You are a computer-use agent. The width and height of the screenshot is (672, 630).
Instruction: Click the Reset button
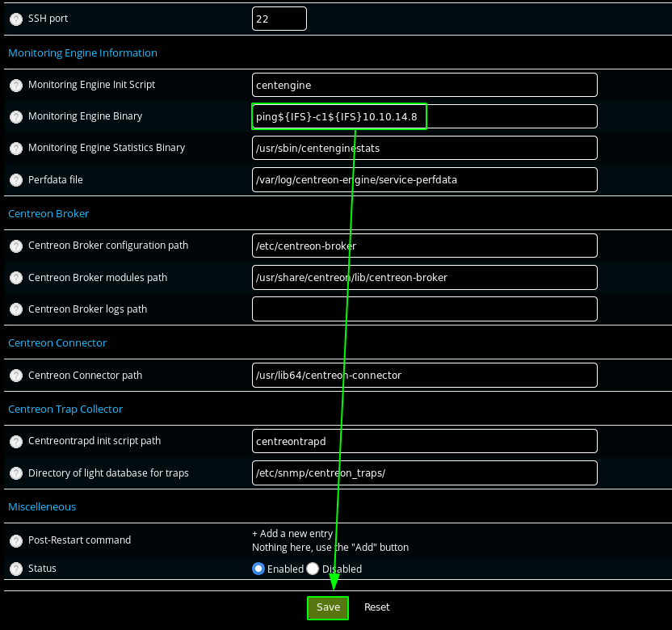(x=376, y=607)
